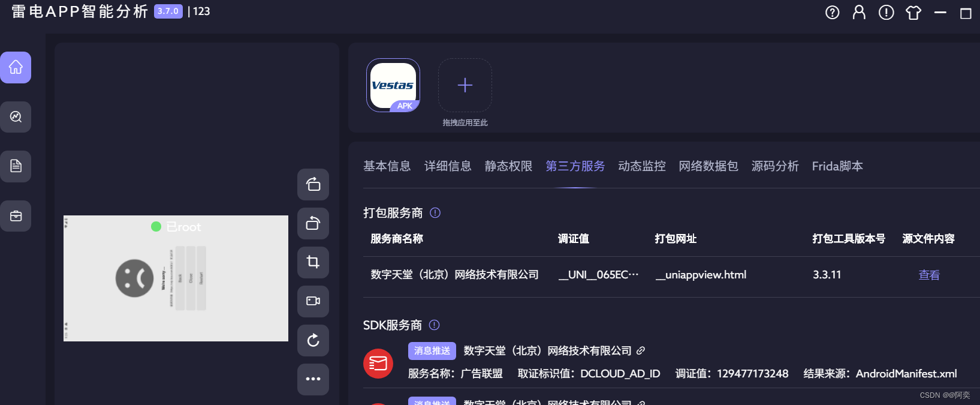Click 数字天堂 packer service name cell
Screen dimensions: 980x405
click(455, 275)
